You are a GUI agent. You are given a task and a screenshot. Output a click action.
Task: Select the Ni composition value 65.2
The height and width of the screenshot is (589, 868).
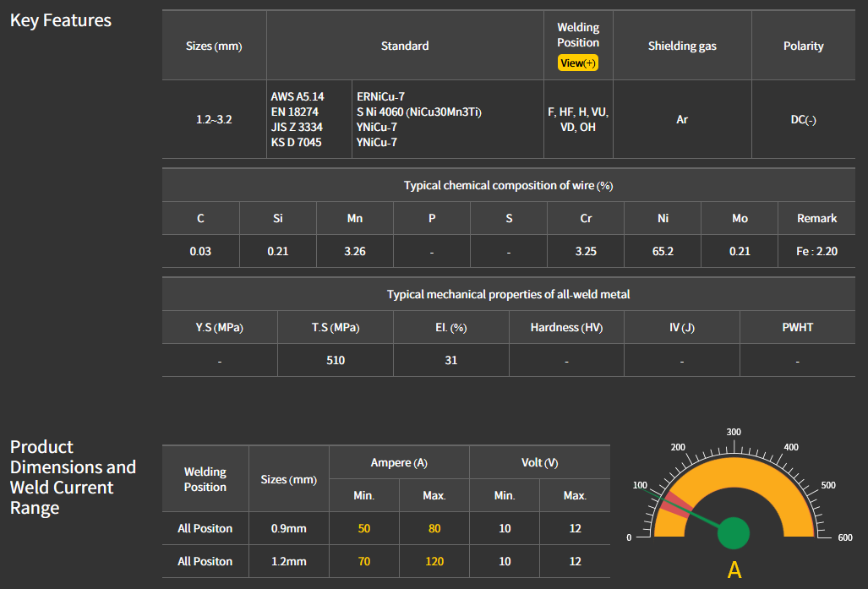pyautogui.click(x=663, y=252)
